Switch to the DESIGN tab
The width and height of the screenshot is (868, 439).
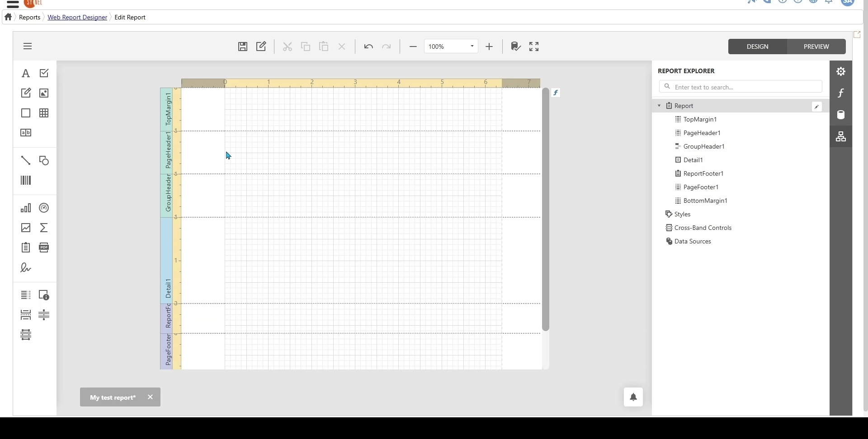click(x=758, y=47)
